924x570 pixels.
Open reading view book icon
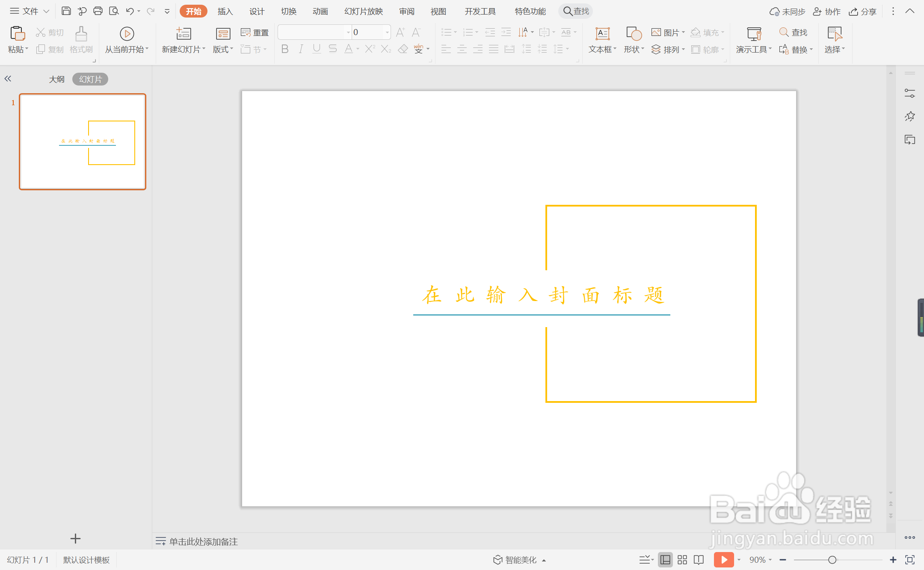699,560
